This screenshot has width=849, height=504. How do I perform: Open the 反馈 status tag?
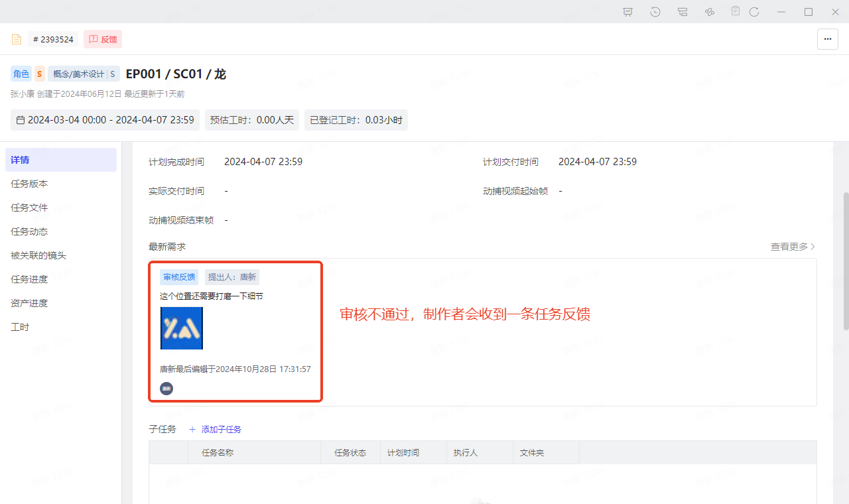click(103, 39)
